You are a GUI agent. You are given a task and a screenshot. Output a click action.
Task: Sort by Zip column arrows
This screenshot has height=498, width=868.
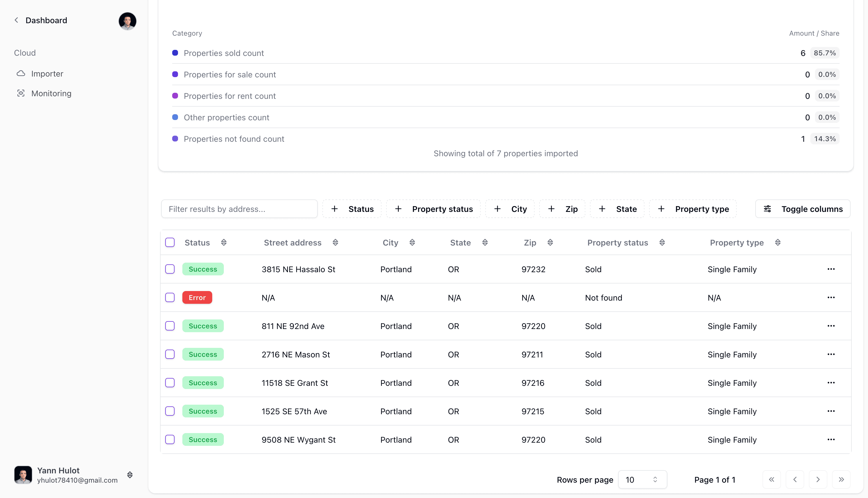pos(550,243)
